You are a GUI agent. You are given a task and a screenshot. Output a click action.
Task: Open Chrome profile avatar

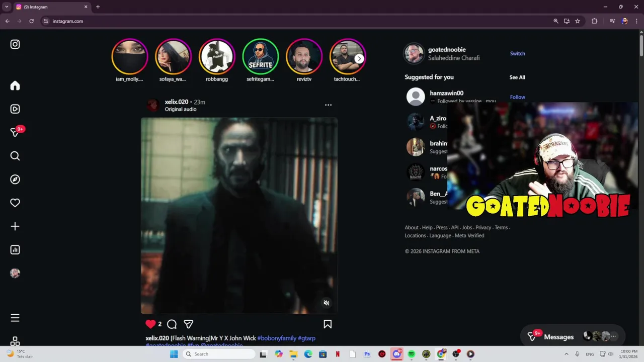pyautogui.click(x=624, y=21)
